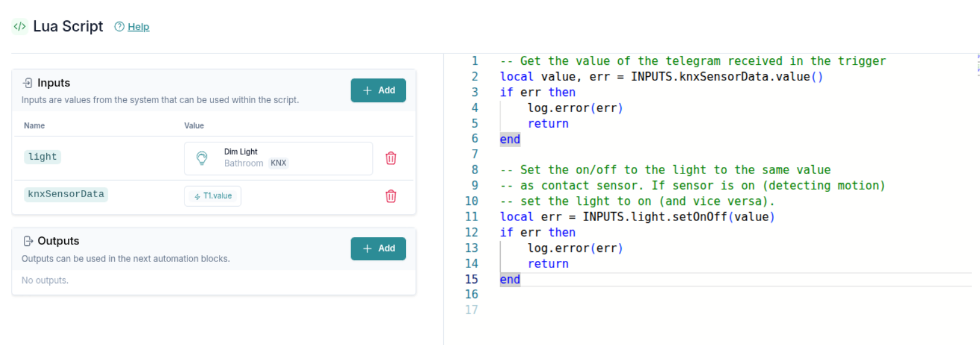
Task: Click the light input name field
Action: click(x=43, y=157)
